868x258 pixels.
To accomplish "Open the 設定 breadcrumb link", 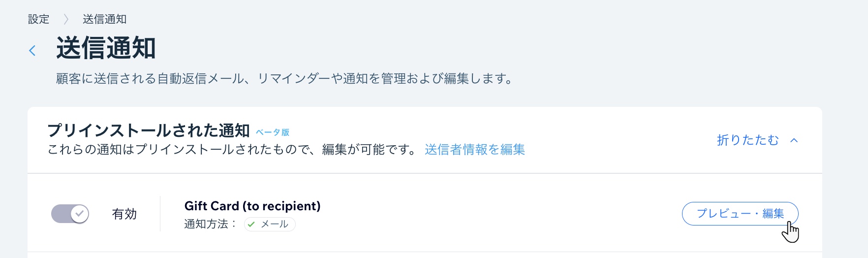I will [38, 19].
